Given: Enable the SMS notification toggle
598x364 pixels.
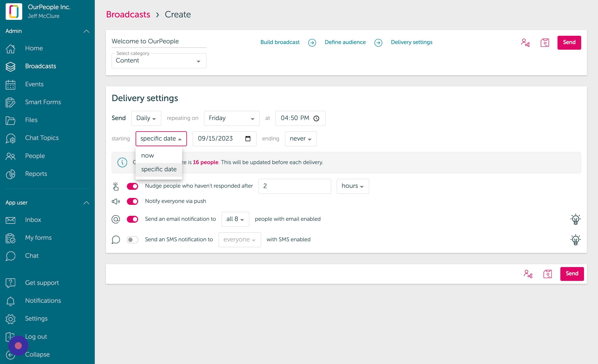Looking at the screenshot, I should pos(132,240).
